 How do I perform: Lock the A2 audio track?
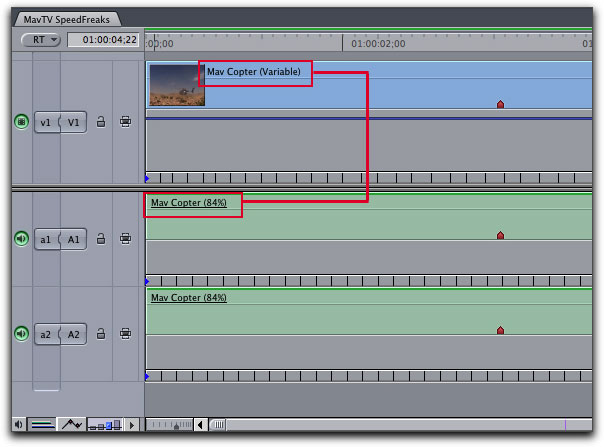coord(100,334)
